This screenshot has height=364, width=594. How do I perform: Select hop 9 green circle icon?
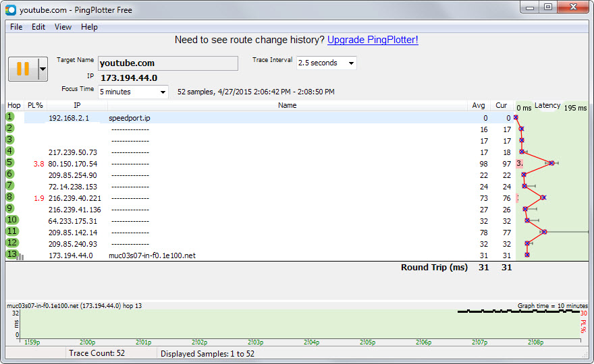click(x=10, y=208)
